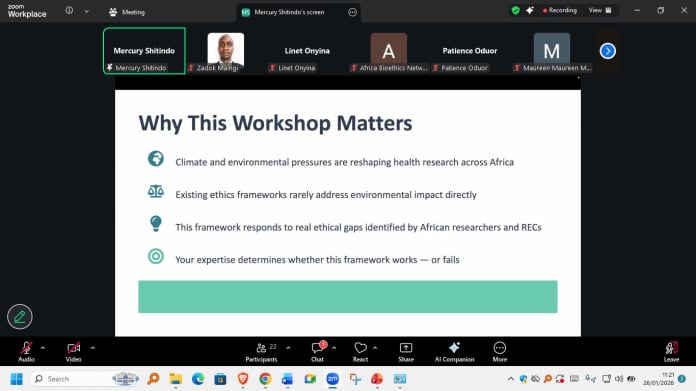The image size is (696, 391).
Task: Select Mercury Shitindo participant tile
Action: (144, 51)
